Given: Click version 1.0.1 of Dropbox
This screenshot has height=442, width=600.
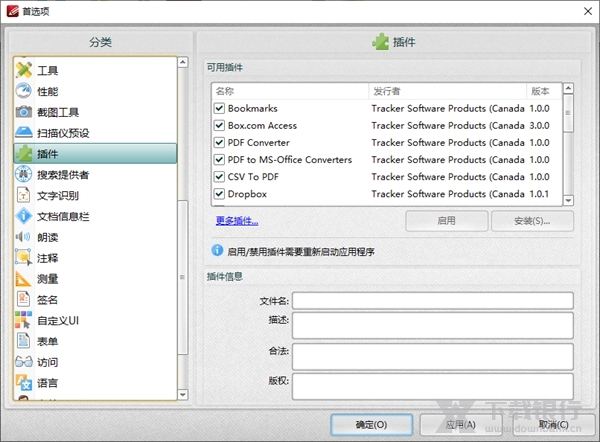Looking at the screenshot, I should (539, 194).
